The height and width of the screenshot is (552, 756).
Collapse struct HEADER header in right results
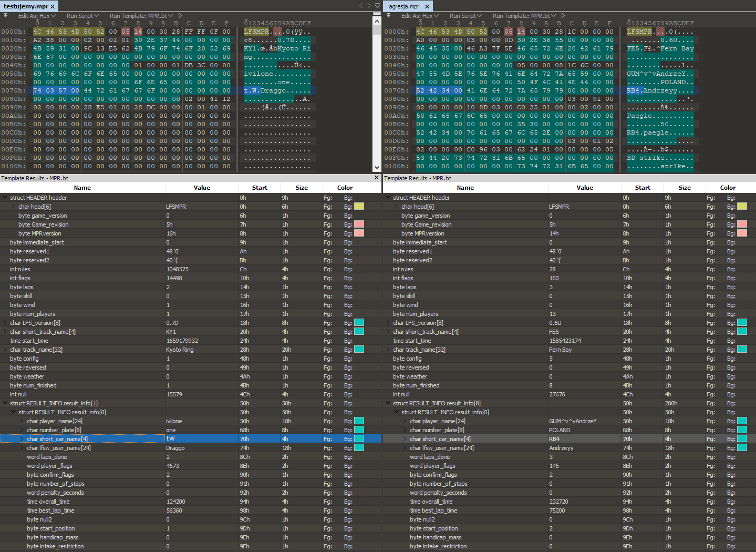[388, 198]
